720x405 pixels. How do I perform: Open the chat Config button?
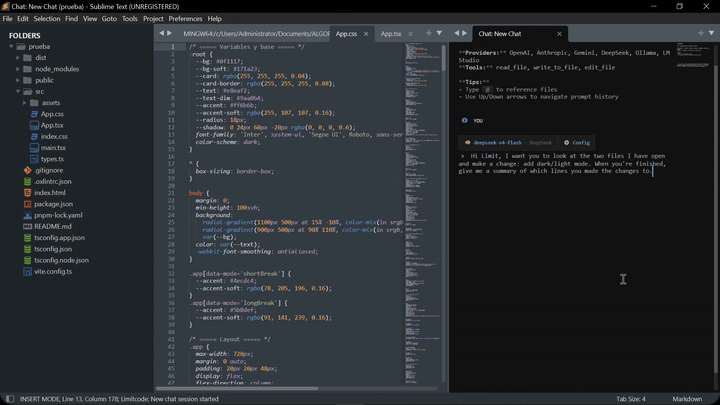(577, 143)
